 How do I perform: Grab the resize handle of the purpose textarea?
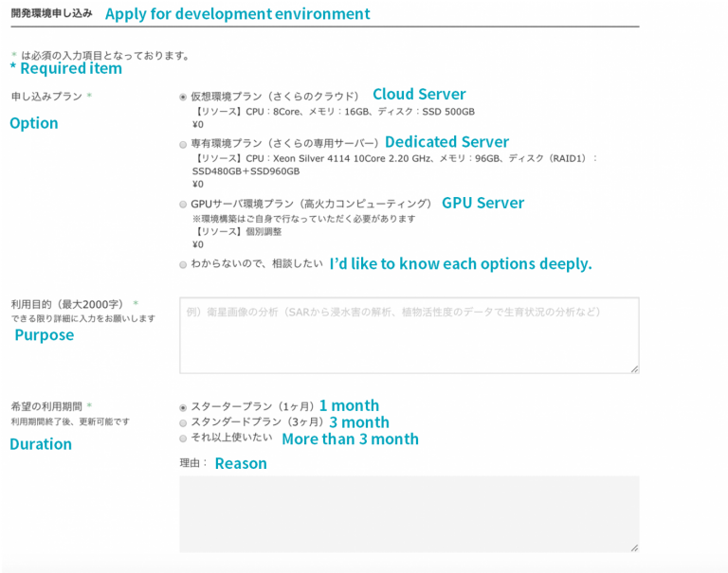click(x=635, y=368)
